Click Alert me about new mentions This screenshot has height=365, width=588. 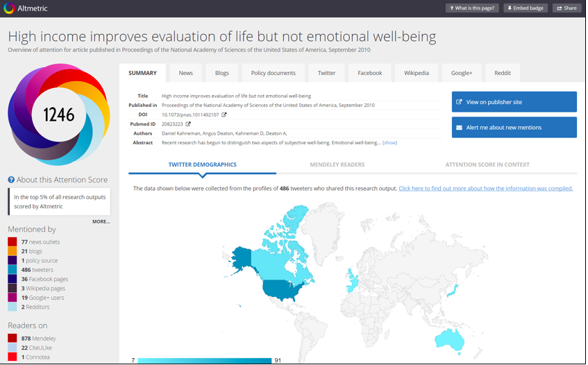pos(514,128)
